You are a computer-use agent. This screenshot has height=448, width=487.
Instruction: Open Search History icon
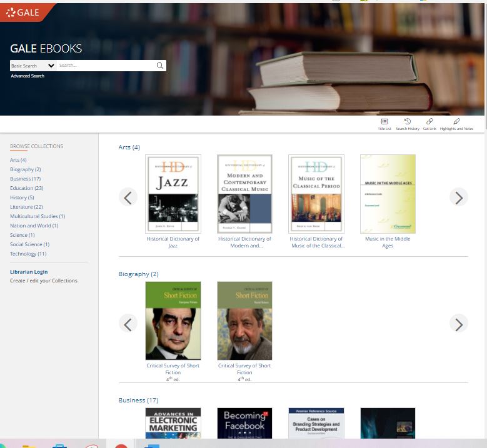(x=407, y=124)
